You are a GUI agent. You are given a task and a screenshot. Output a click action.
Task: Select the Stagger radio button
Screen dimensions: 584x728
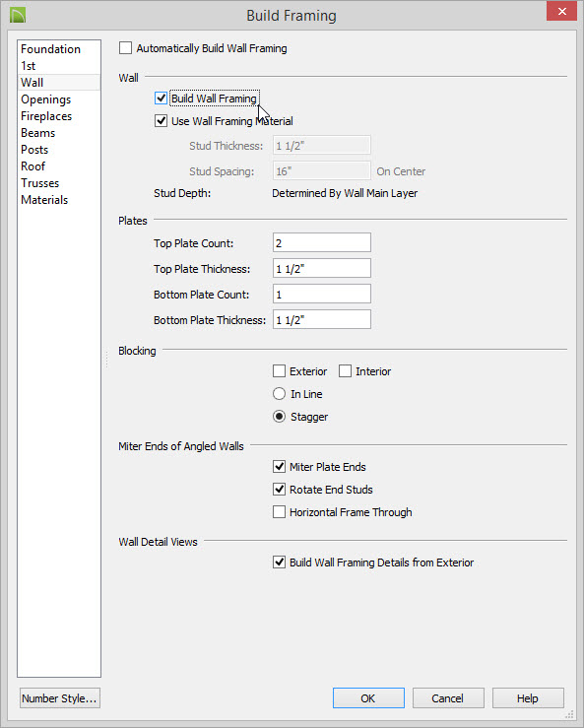[x=279, y=417]
